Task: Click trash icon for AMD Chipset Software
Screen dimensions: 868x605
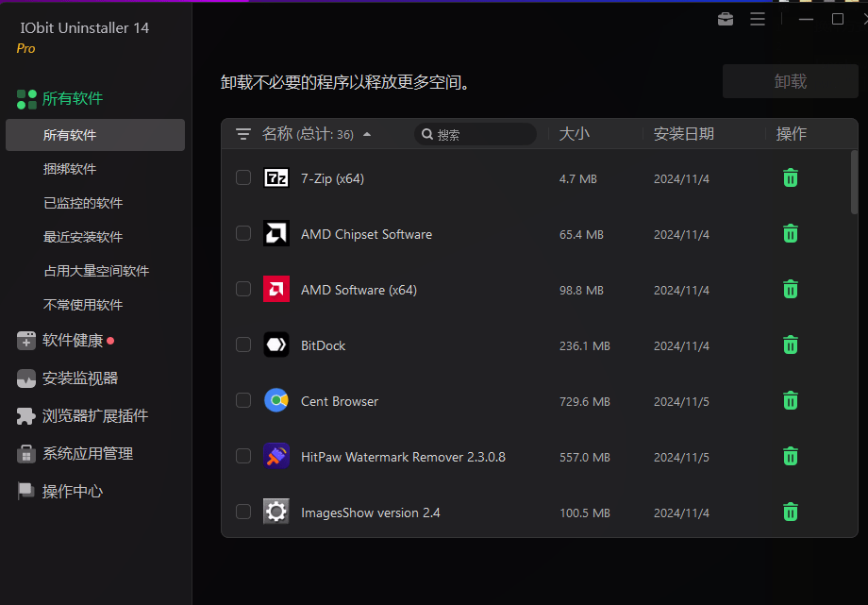Action: [791, 233]
